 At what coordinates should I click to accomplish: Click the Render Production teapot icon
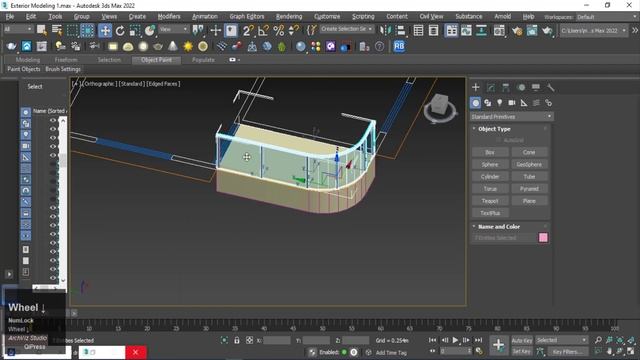pyautogui.click(x=547, y=31)
